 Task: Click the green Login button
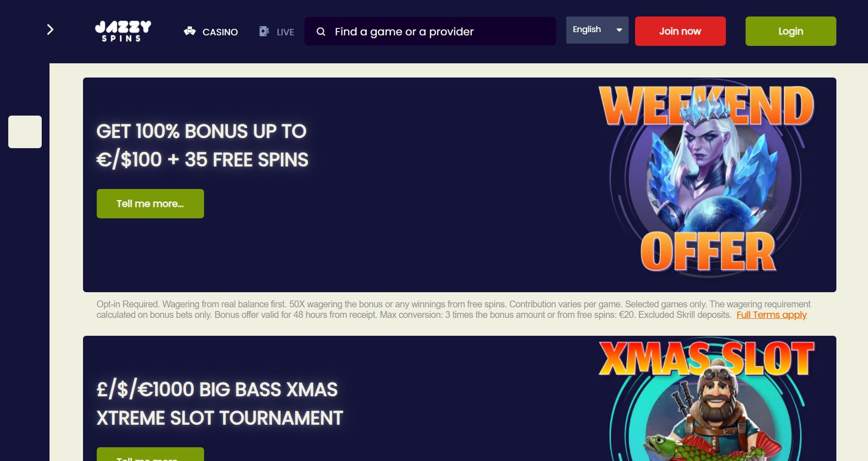click(791, 31)
